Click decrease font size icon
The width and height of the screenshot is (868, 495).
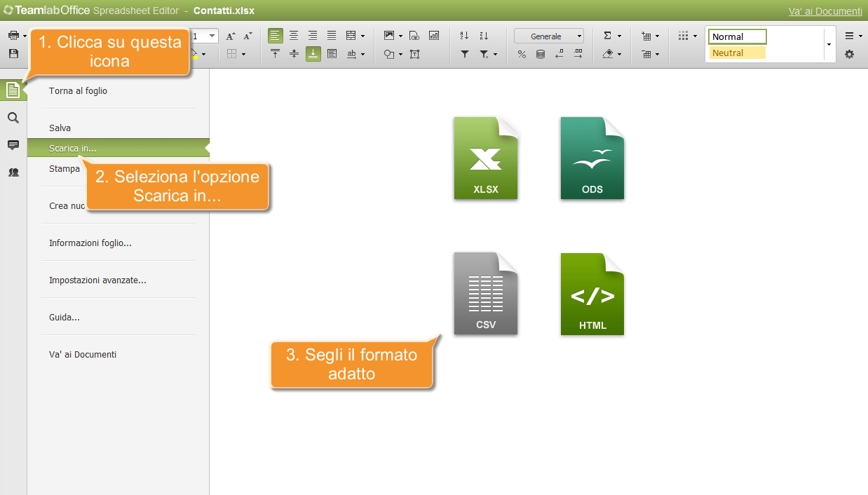pos(247,36)
